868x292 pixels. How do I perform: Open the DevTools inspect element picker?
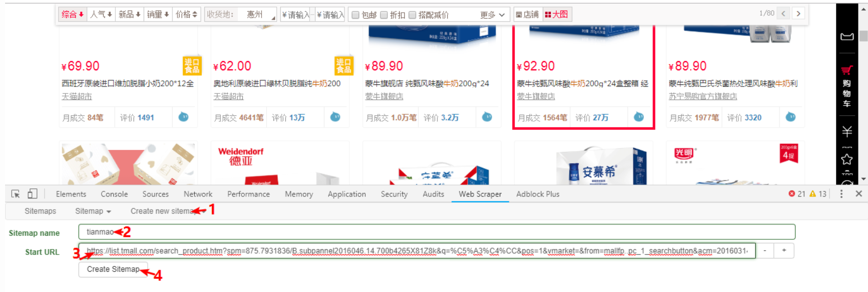pos(16,194)
